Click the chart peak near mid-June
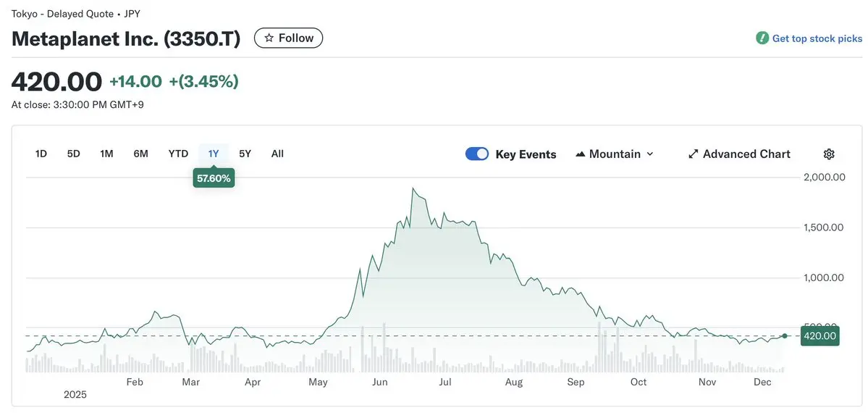The height and width of the screenshot is (413, 868). 413,188
